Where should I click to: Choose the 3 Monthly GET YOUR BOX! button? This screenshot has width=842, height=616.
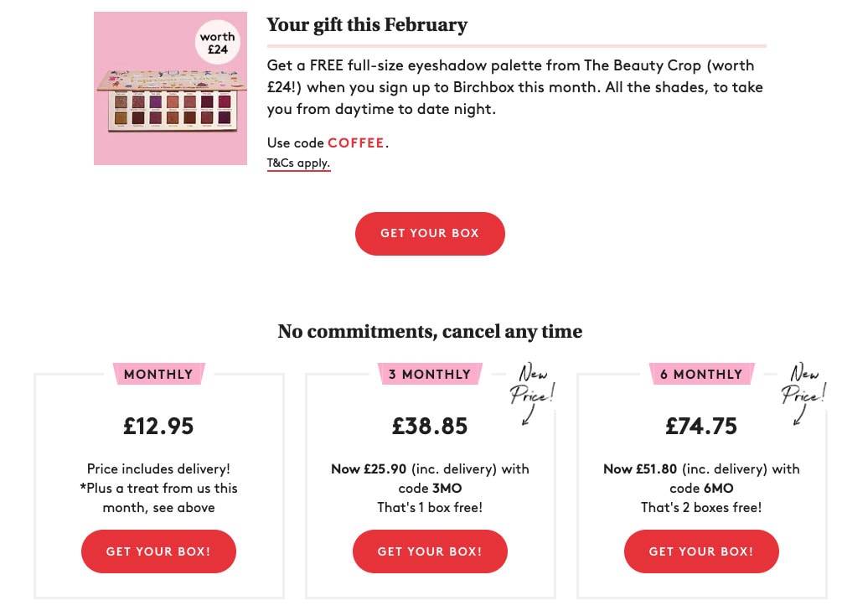tap(430, 551)
